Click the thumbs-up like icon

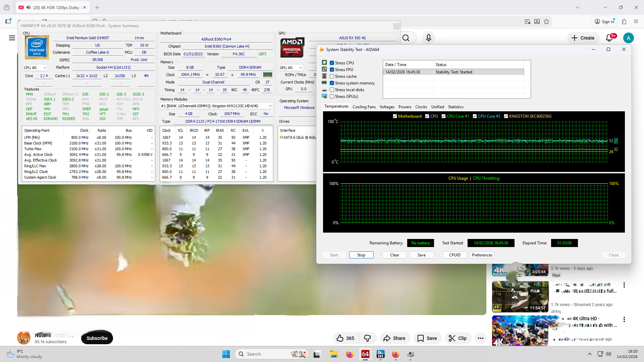[340, 338]
